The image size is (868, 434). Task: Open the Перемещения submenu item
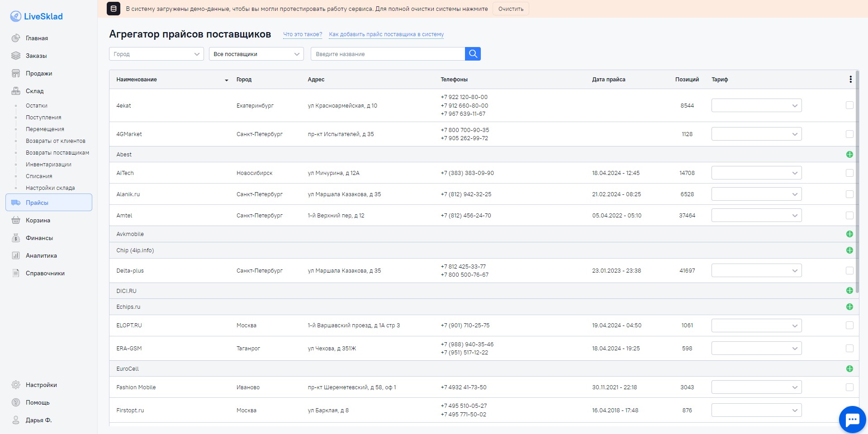tap(45, 129)
